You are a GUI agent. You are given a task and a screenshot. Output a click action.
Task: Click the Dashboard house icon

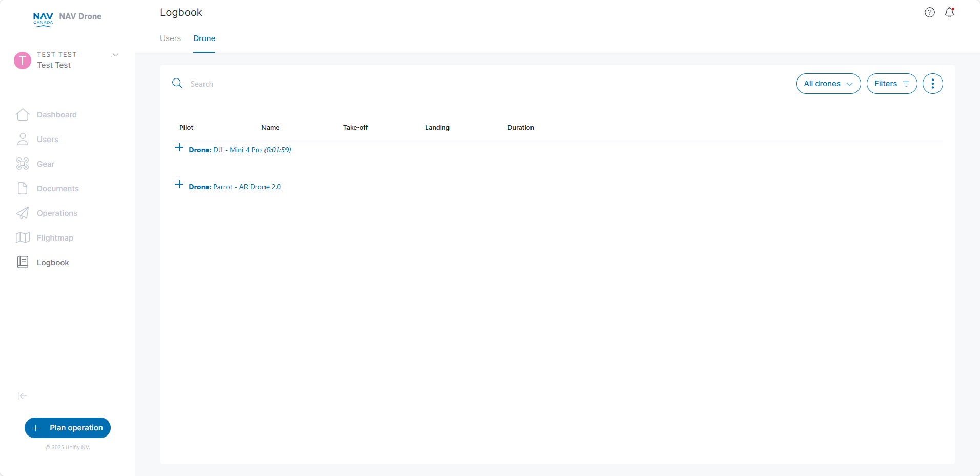pyautogui.click(x=23, y=114)
